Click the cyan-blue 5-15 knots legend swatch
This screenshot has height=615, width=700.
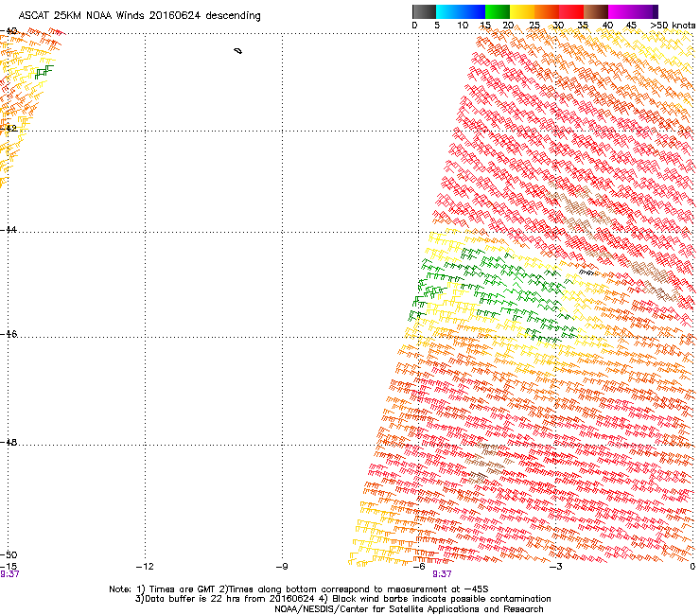(x=461, y=11)
